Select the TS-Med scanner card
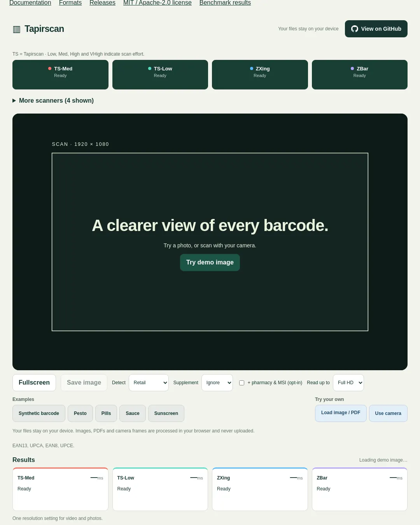This screenshot has height=525, width=420. click(60, 75)
